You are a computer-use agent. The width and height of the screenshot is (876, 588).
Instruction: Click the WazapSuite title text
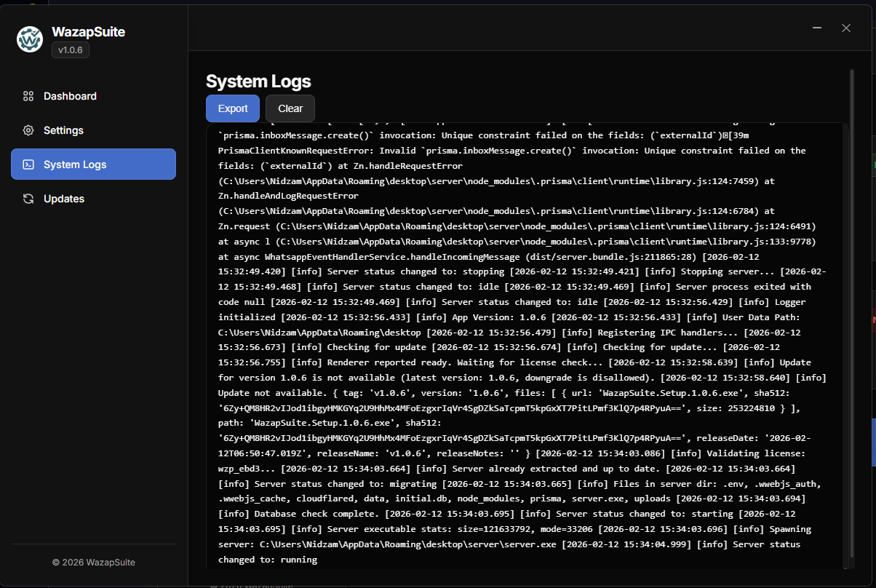click(x=88, y=31)
